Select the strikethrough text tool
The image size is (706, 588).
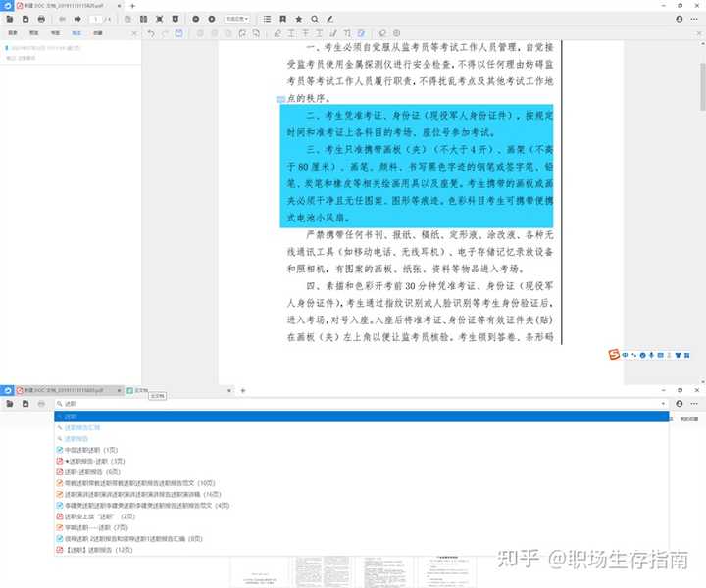[306, 33]
